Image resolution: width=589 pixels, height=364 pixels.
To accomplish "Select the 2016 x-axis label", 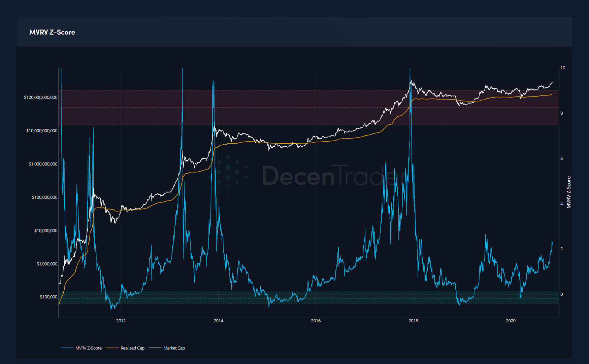I will pos(316,321).
